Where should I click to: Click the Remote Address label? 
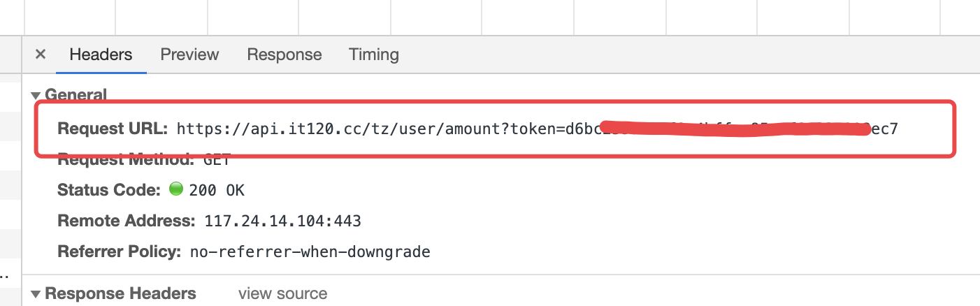click(126, 221)
